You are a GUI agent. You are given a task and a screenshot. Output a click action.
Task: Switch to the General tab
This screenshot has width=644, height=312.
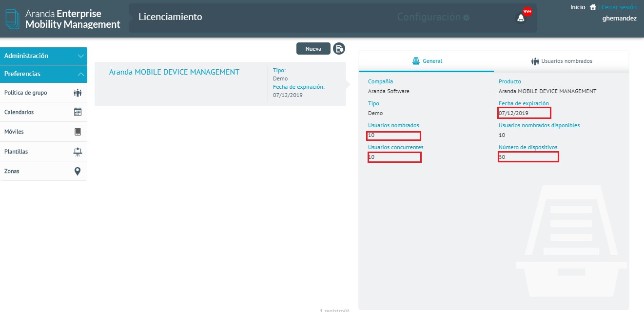427,61
